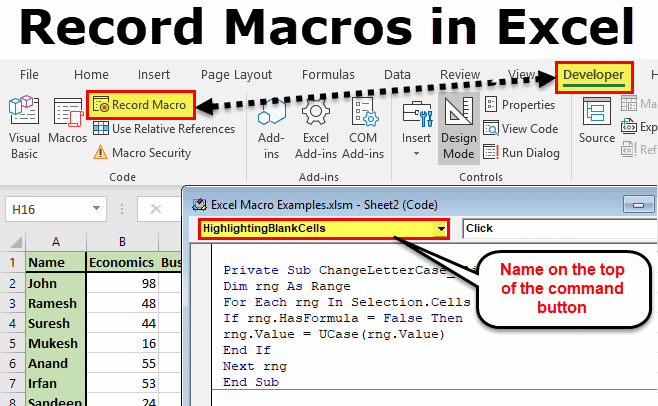Screen dimensions: 658x406
Task: Select all cells with corner triangle
Action: click(x=15, y=242)
